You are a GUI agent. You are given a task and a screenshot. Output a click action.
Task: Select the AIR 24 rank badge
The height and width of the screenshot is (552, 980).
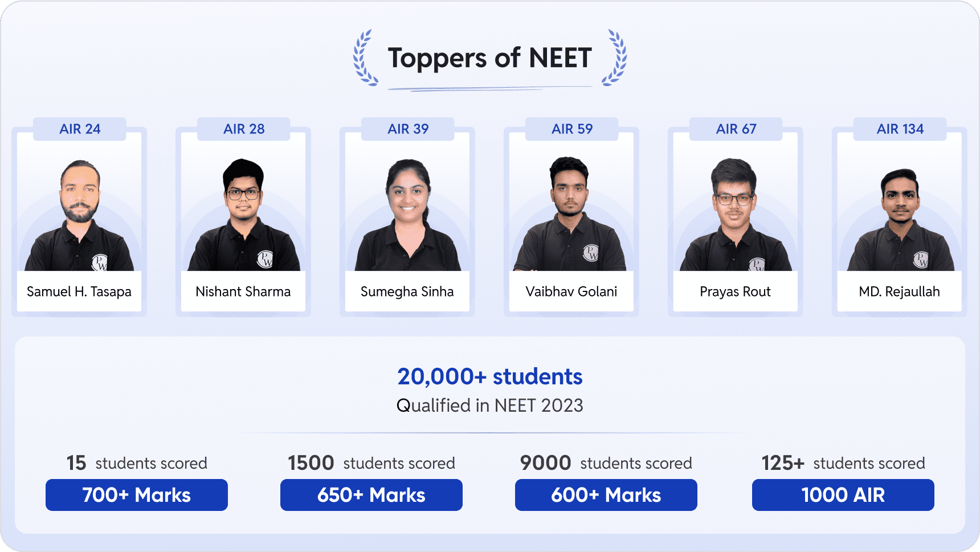click(x=80, y=129)
